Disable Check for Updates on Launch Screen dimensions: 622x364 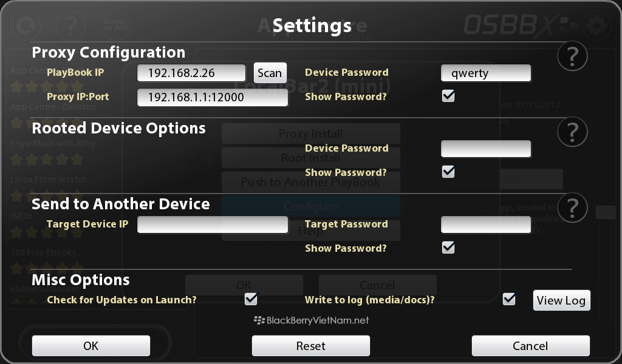click(251, 299)
